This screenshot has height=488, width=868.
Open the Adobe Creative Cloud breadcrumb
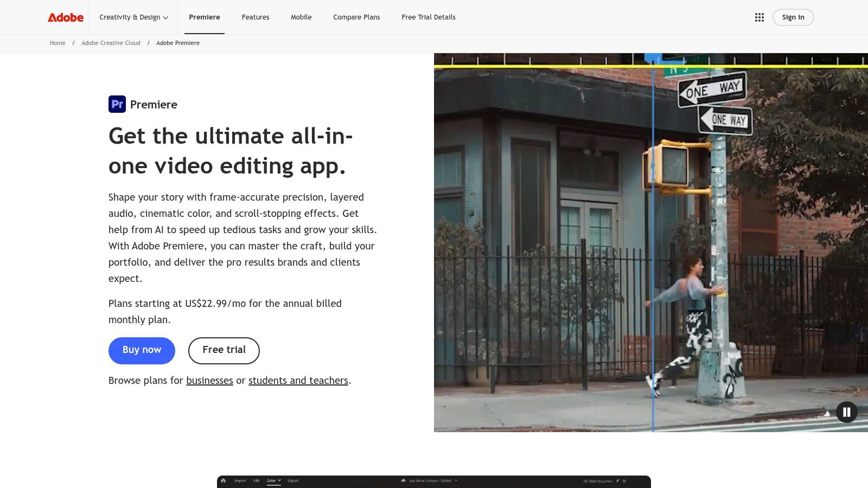click(111, 43)
